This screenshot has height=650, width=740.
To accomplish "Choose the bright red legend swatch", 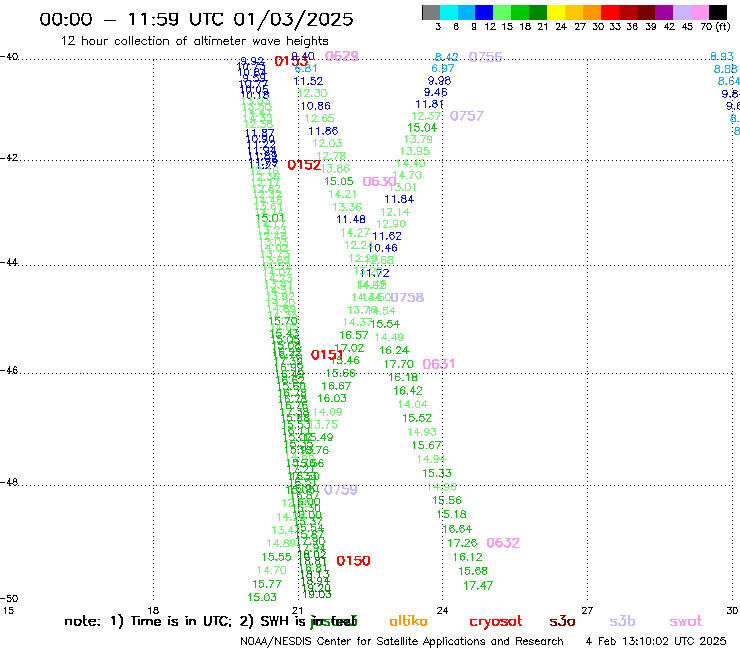I will pos(610,12).
